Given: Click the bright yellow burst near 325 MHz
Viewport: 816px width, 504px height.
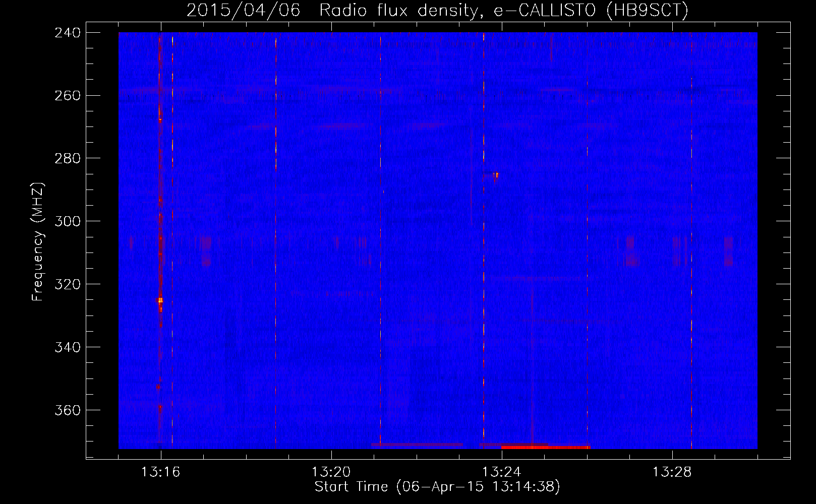Looking at the screenshot, I should pos(160,300).
